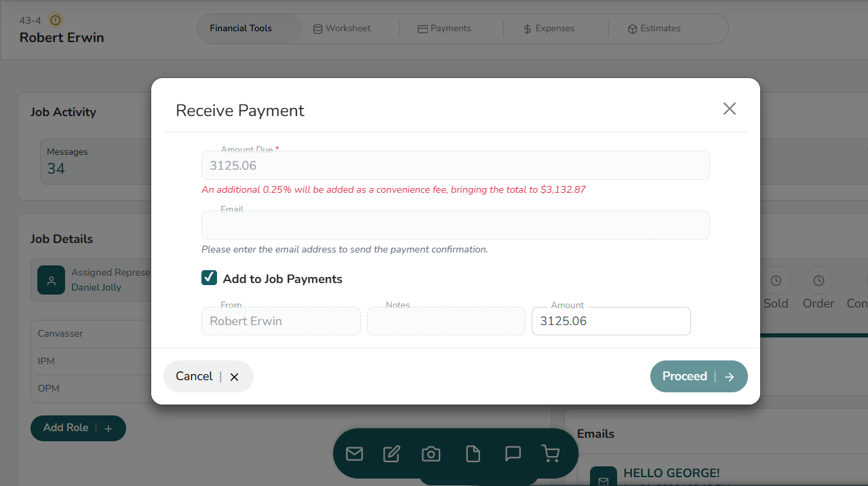Uncheck the Add to Job Payments checkbox
This screenshot has height=486, width=868.
[210, 278]
